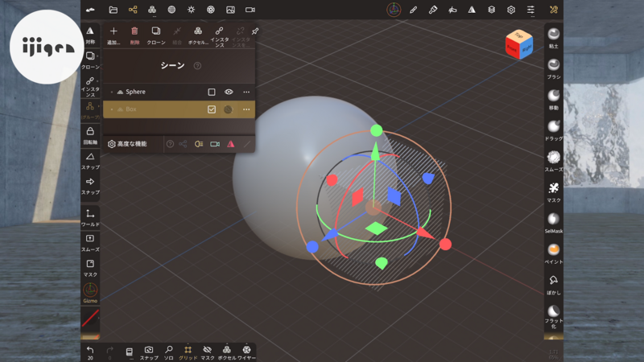The height and width of the screenshot is (362, 644).
Task: Voxel merge (ボクセル) in the Scene panel
Action: (x=198, y=35)
